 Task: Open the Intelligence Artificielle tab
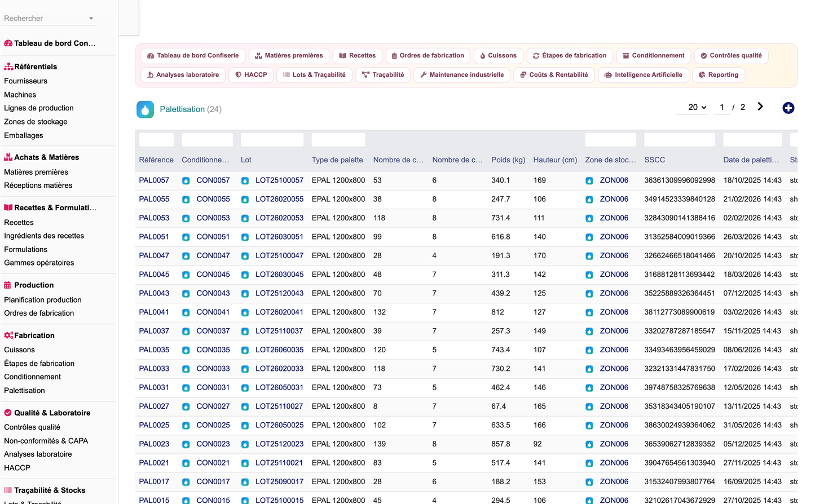pos(643,74)
